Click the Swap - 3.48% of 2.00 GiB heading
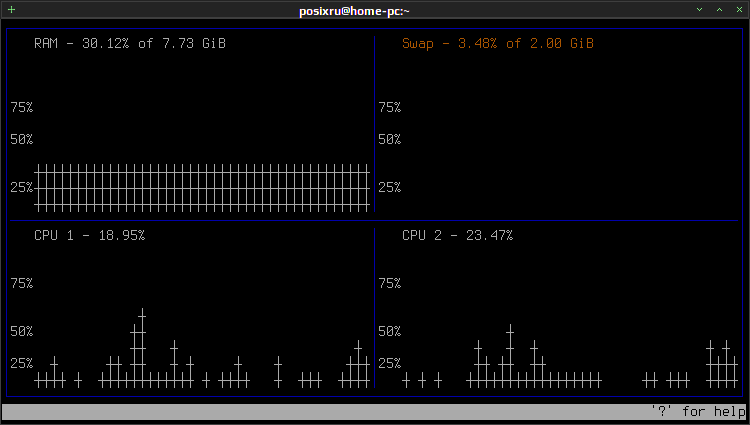 (498, 44)
